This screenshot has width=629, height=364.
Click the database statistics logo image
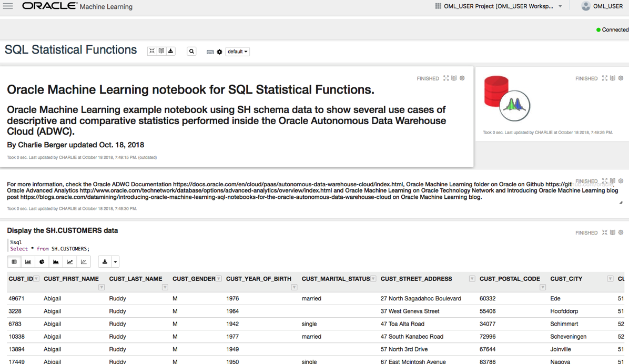point(507,98)
